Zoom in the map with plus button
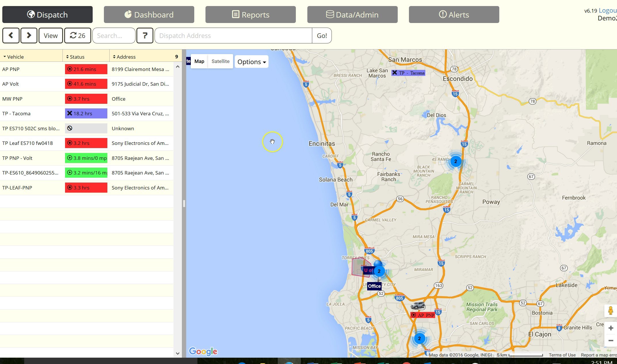This screenshot has width=617, height=364. tap(611, 328)
